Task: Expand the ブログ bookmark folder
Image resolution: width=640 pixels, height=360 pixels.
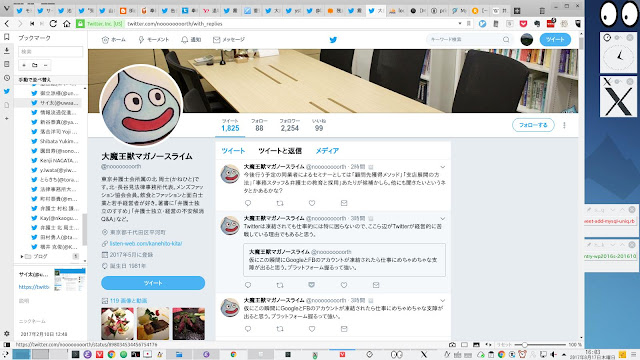Action: (22, 256)
